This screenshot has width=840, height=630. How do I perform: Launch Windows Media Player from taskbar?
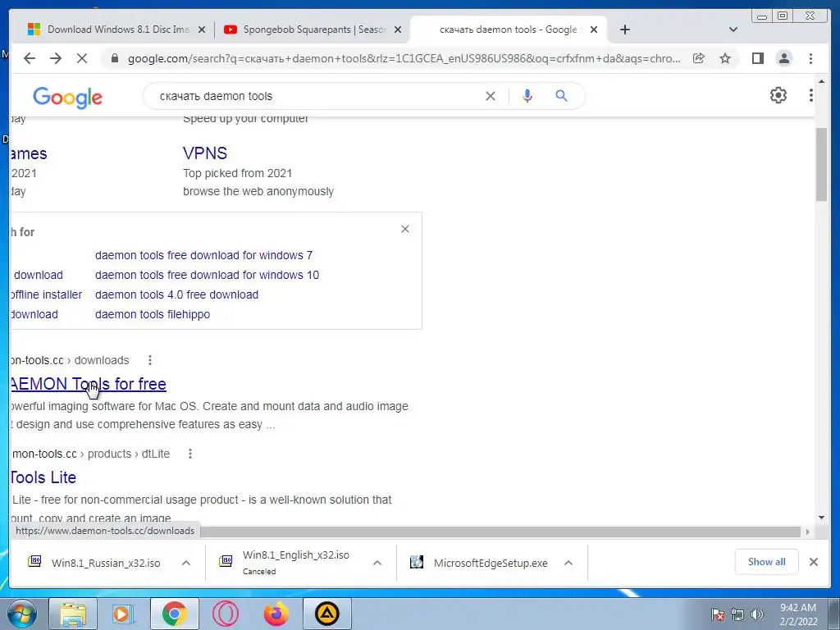pos(122,614)
